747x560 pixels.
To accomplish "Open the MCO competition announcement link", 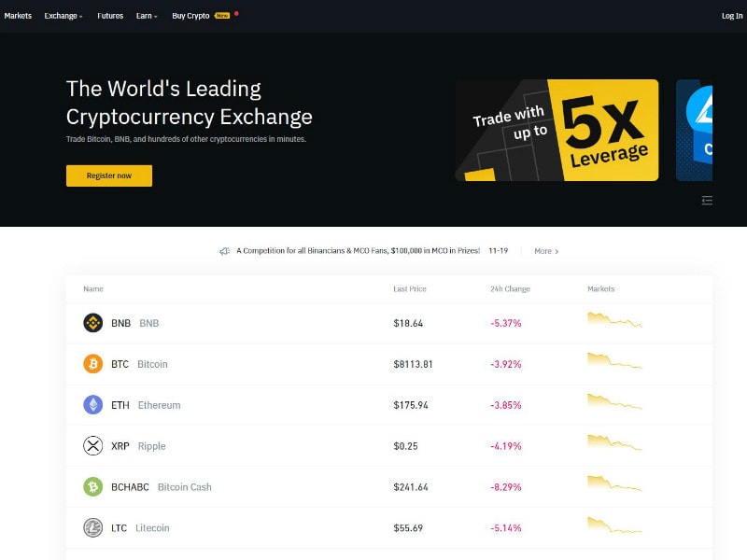I will (358, 250).
